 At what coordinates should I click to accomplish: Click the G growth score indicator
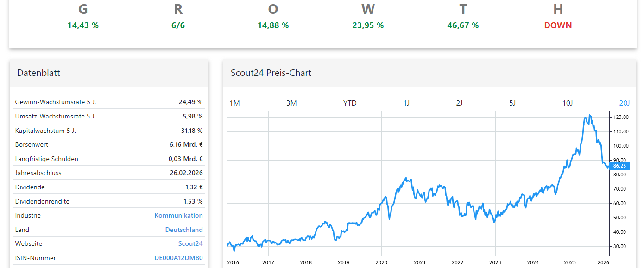click(82, 16)
